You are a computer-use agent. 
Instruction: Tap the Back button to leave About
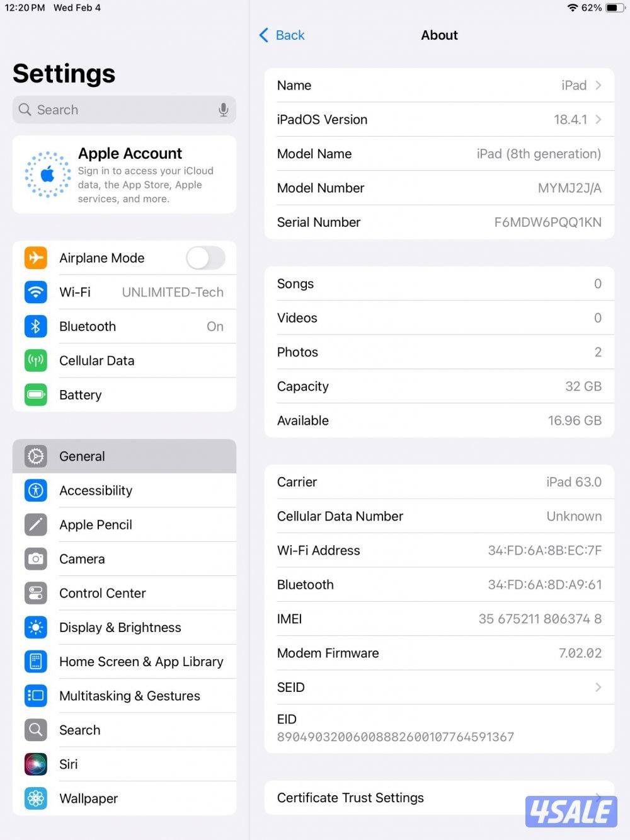pos(282,35)
